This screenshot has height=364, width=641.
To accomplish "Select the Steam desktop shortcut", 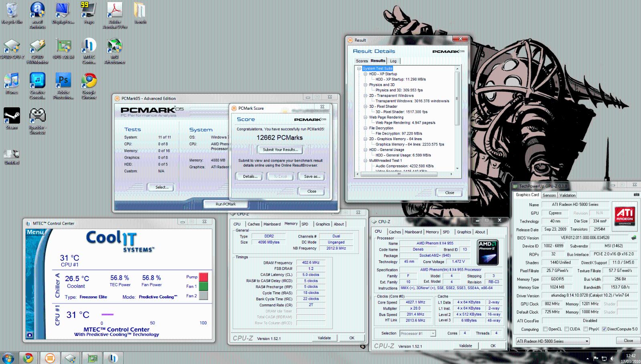I will tap(12, 119).
